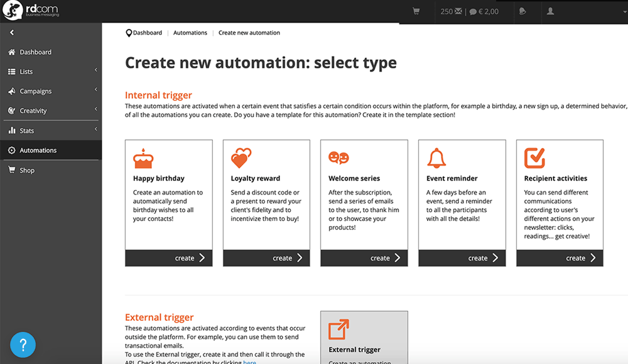The image size is (628, 364).
Task: Open the user profile icon
Action: pyautogui.click(x=551, y=11)
